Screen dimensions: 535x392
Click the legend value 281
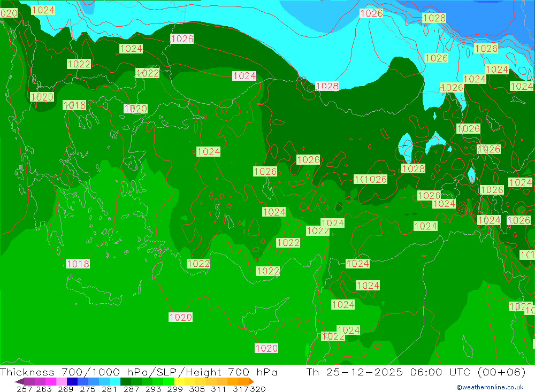pos(109,389)
